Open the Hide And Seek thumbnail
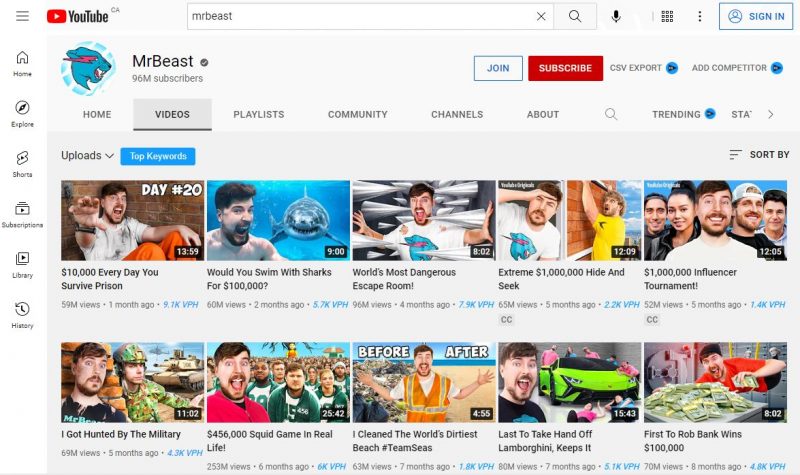 (569, 220)
